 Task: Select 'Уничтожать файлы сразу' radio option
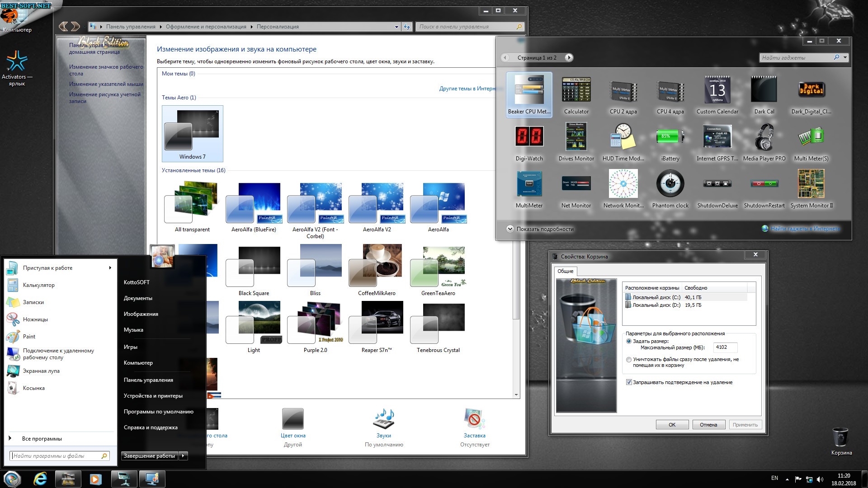click(629, 360)
